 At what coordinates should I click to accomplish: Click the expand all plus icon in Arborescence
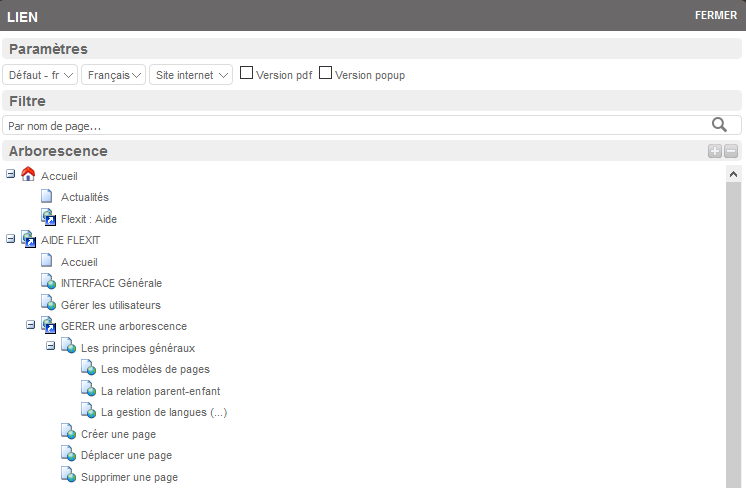714,151
